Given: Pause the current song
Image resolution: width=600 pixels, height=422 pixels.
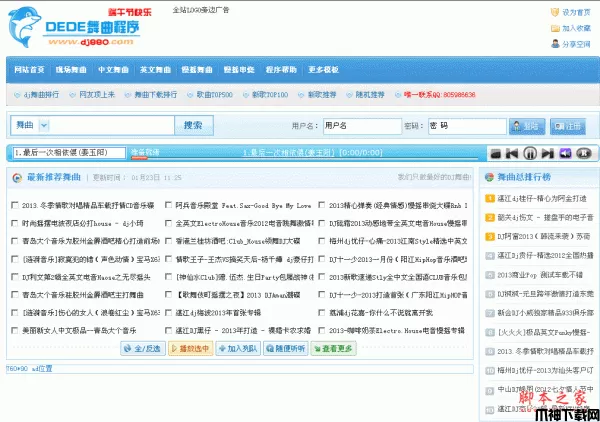Looking at the screenshot, I should (x=529, y=153).
